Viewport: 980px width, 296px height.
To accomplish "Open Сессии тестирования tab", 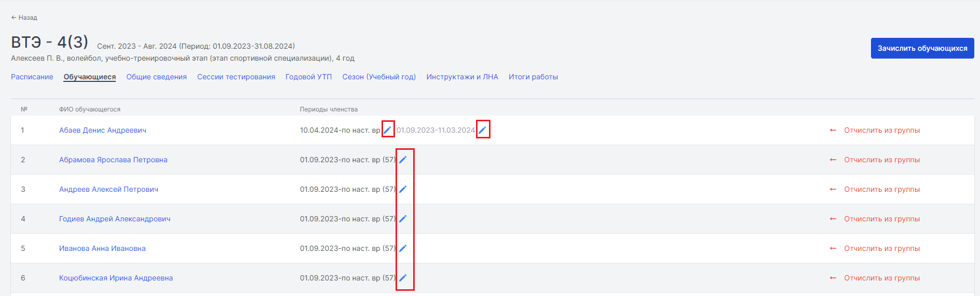I will tap(236, 77).
